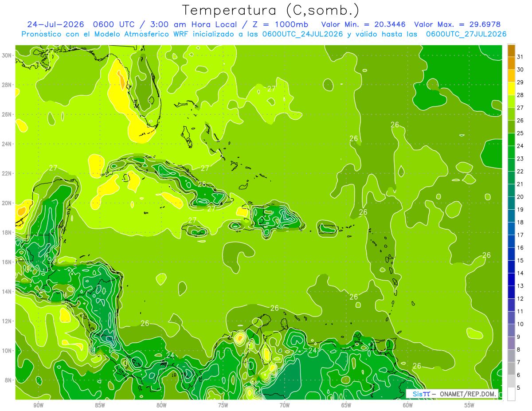Pick the white swatch below colorbar label 5
Image resolution: width=532 pixels, height=411 pixels.
tap(511, 394)
